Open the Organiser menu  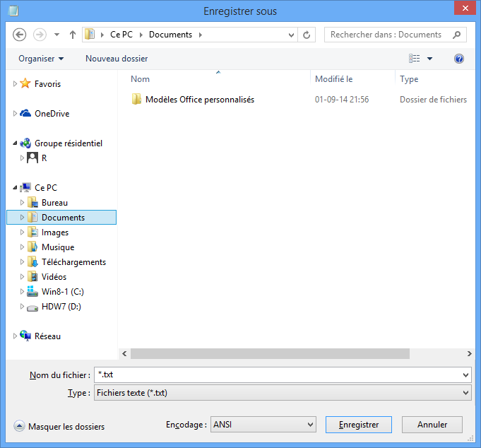point(41,59)
